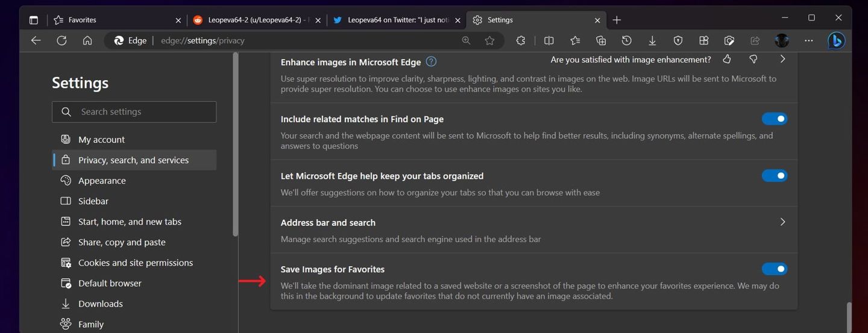Viewport: 868px width, 333px height.
Task: Switch to the Reddit Leopeva64-2 tab
Action: pos(257,20)
